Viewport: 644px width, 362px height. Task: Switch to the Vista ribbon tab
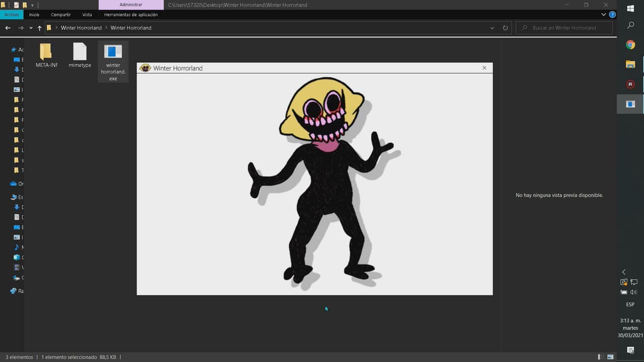87,15
